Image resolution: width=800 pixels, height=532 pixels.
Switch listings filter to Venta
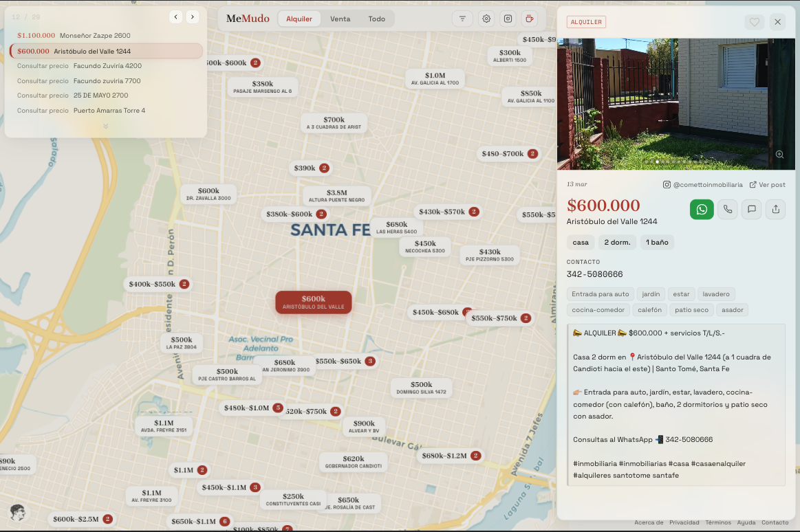[x=340, y=19]
